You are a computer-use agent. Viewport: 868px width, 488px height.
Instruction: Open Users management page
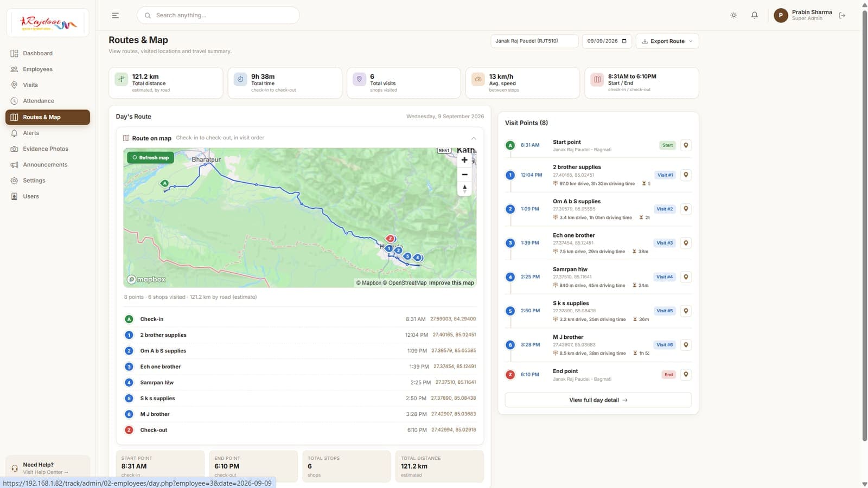pyautogui.click(x=48, y=196)
